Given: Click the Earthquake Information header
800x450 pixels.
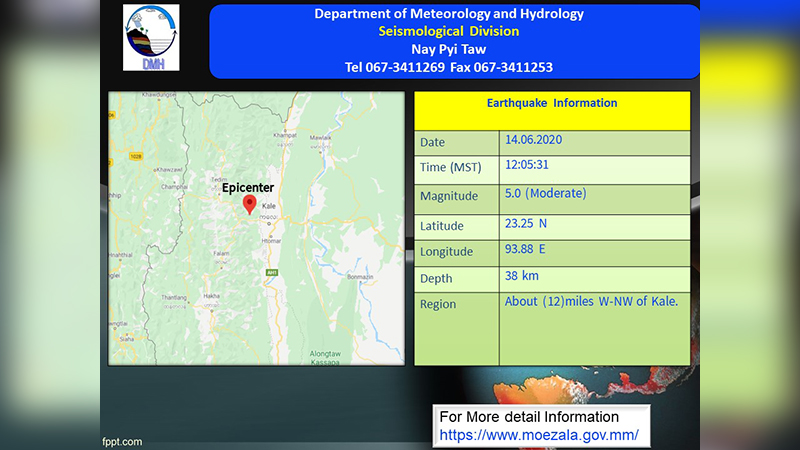Looking at the screenshot, I should (x=552, y=103).
